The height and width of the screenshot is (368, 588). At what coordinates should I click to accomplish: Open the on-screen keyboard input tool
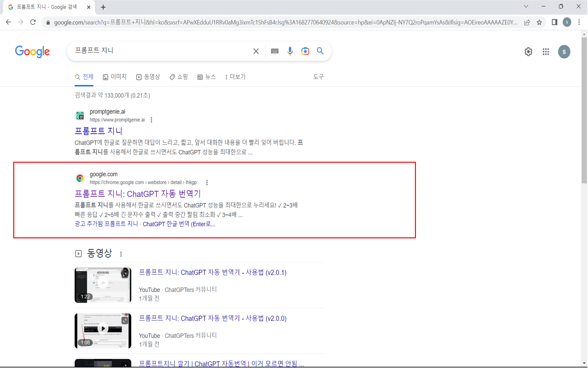(x=274, y=51)
